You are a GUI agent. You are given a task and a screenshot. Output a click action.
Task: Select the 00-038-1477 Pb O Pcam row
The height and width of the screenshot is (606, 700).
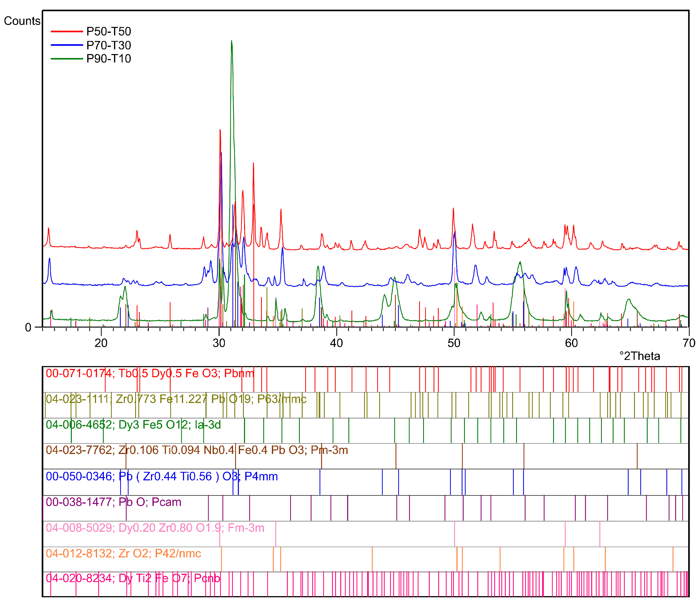[x=114, y=502]
